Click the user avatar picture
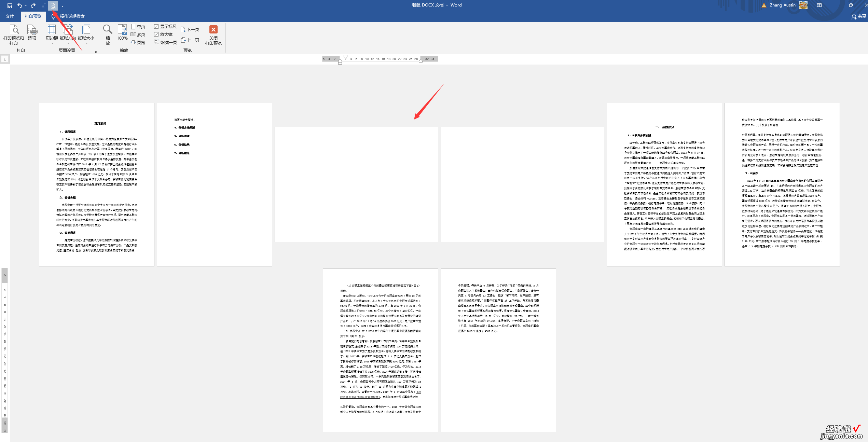 pyautogui.click(x=803, y=5)
